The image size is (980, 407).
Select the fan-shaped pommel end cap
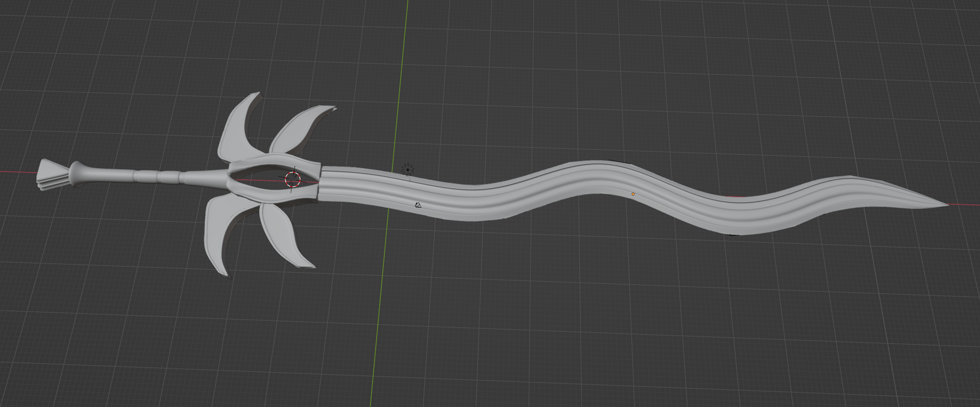click(51, 174)
